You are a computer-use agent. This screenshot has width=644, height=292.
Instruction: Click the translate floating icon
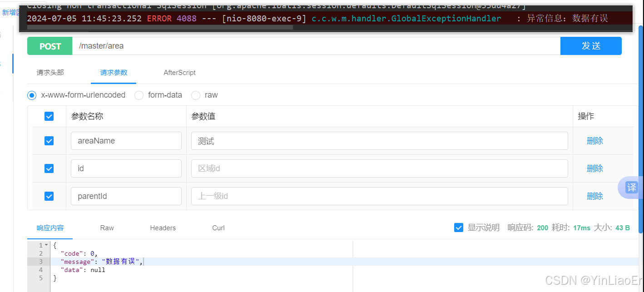[x=631, y=187]
